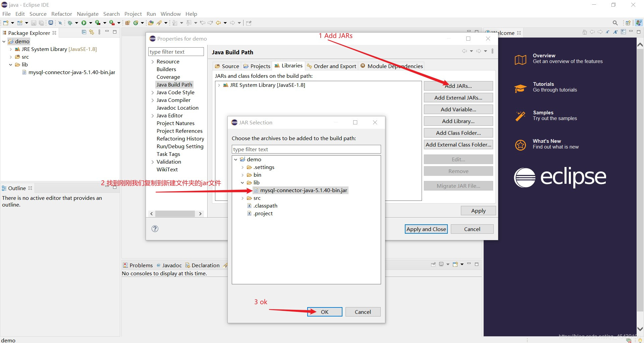This screenshot has width=644, height=343.
Task: Select the Java perspective icon
Action: (639, 23)
